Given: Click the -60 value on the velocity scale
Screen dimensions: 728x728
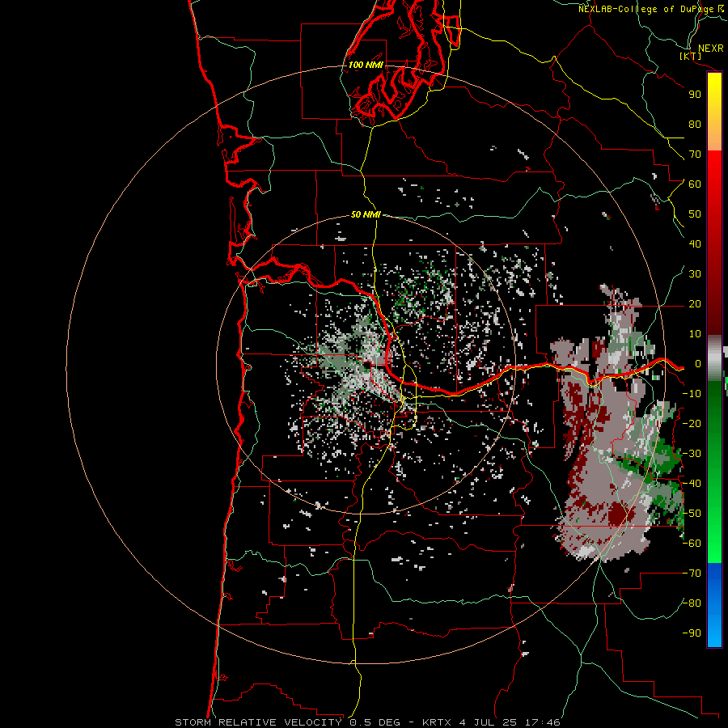Looking at the screenshot, I should click(x=692, y=544).
